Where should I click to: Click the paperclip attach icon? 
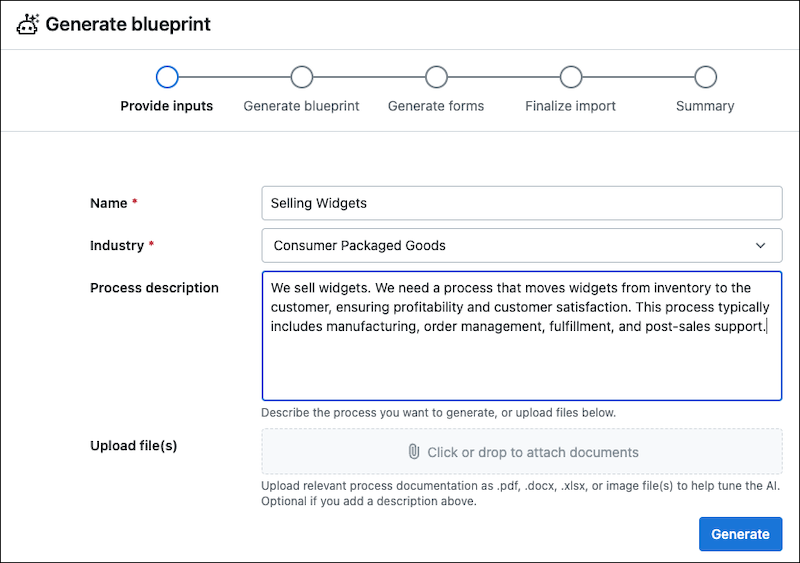point(414,452)
